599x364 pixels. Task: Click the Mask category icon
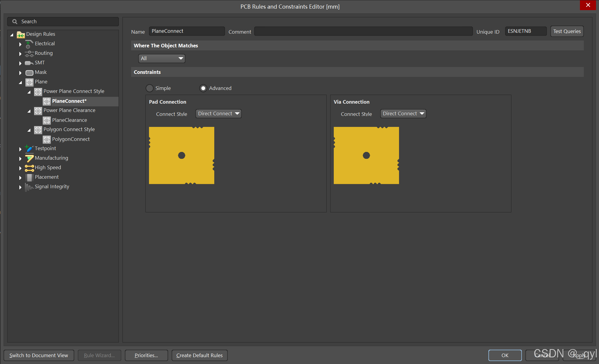29,72
